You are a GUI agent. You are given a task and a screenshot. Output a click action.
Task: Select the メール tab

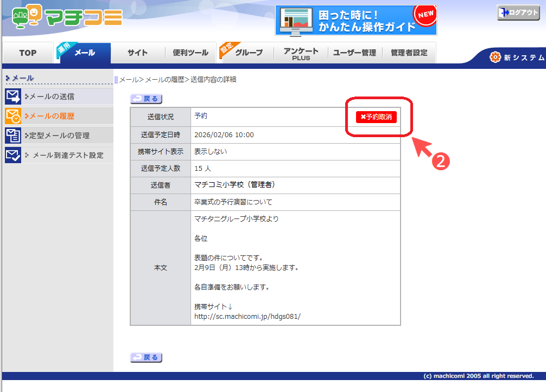(x=85, y=53)
